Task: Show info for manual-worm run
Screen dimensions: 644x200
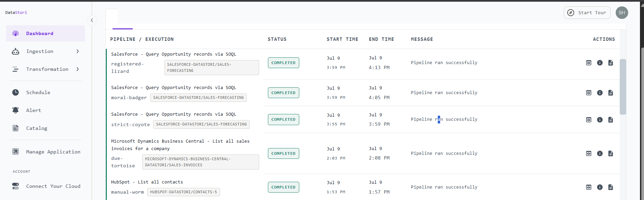Action: (600, 187)
